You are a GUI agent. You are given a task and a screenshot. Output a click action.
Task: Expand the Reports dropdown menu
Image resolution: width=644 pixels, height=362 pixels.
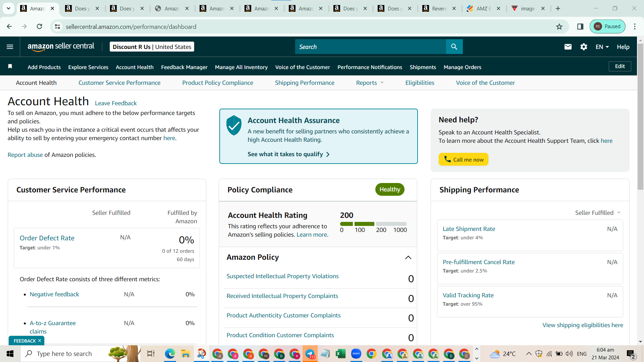(x=370, y=83)
